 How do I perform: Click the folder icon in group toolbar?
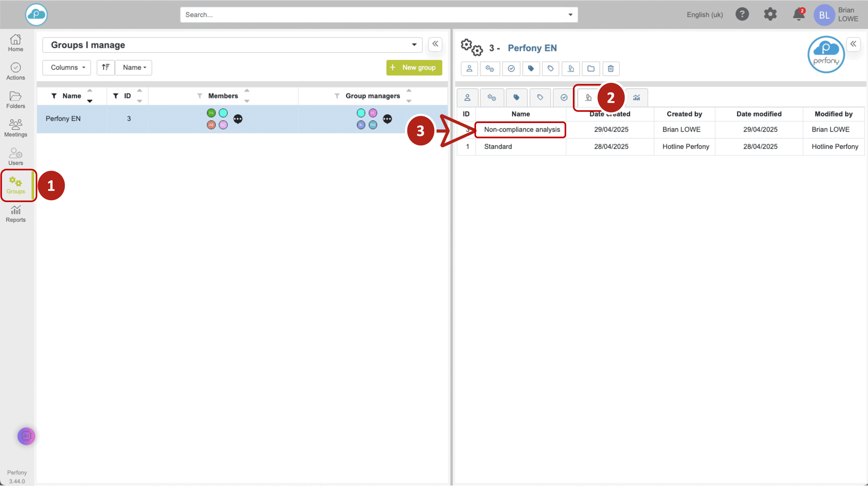point(591,69)
